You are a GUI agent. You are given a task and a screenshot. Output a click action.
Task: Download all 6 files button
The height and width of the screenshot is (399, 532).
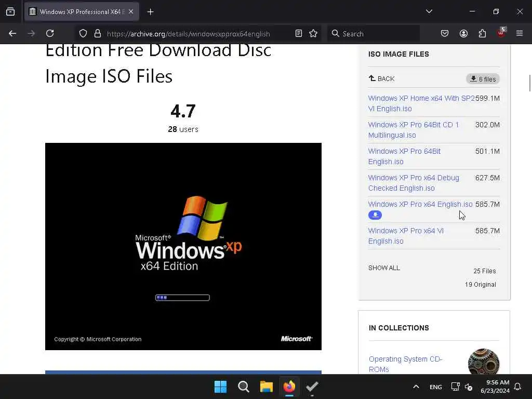point(483,79)
